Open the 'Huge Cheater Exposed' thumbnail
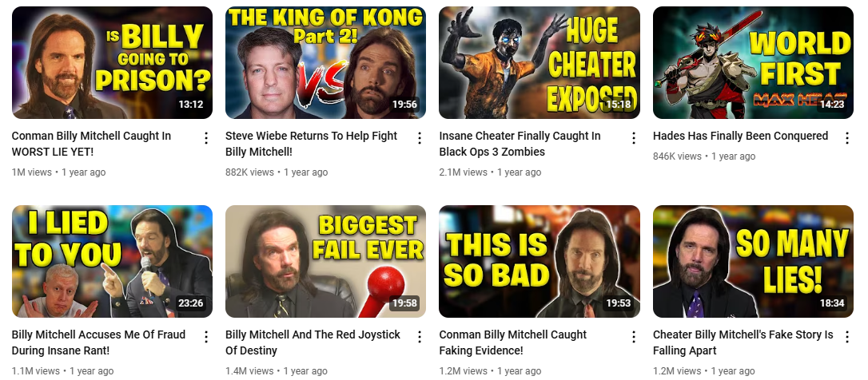 click(540, 62)
